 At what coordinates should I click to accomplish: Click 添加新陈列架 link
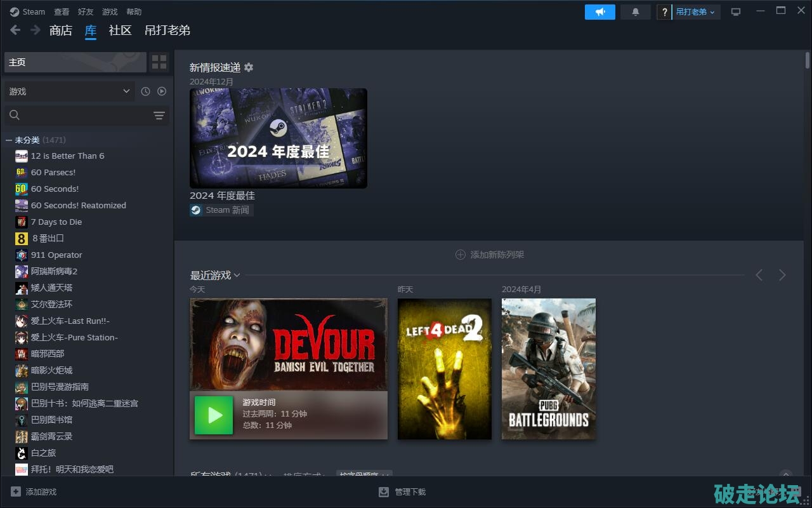pos(490,255)
